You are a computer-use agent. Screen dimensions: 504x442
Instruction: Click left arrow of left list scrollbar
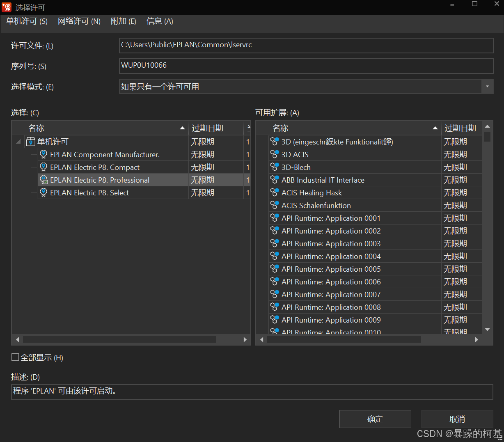(17, 339)
